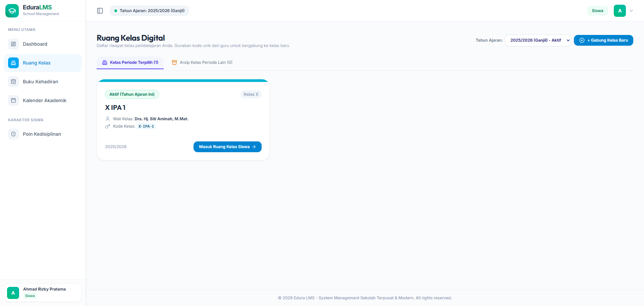Click the X IPA 1 class title

point(115,107)
